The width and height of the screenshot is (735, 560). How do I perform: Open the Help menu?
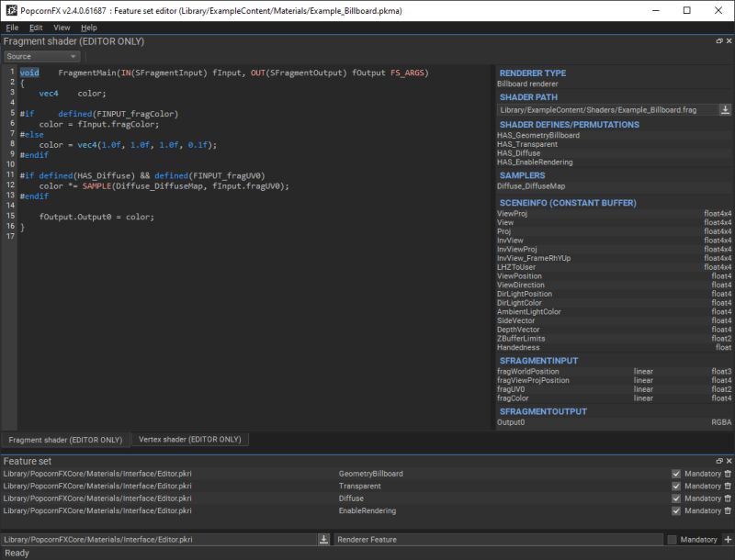pyautogui.click(x=88, y=28)
